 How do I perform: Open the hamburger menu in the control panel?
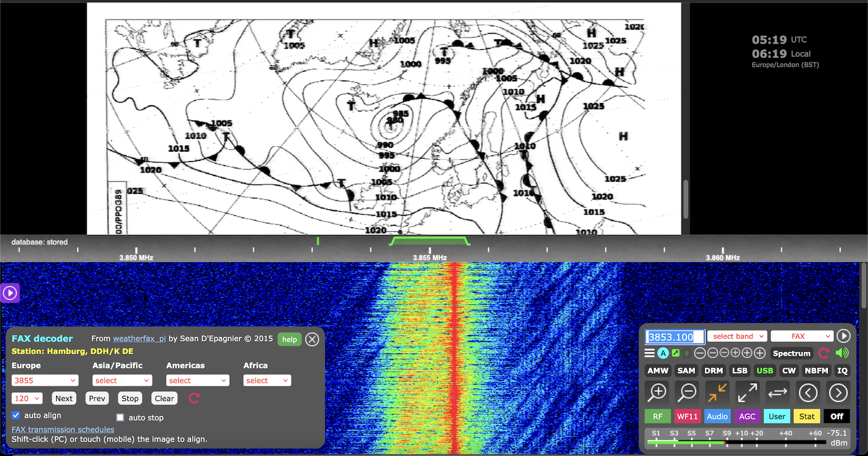pyautogui.click(x=650, y=353)
